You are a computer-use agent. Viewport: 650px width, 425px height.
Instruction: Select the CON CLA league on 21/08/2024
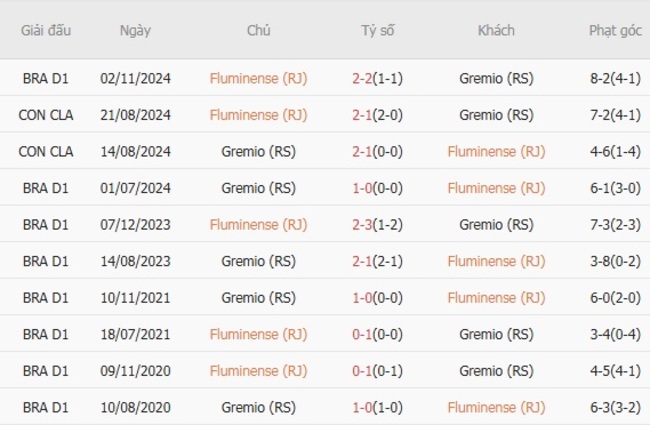click(46, 115)
